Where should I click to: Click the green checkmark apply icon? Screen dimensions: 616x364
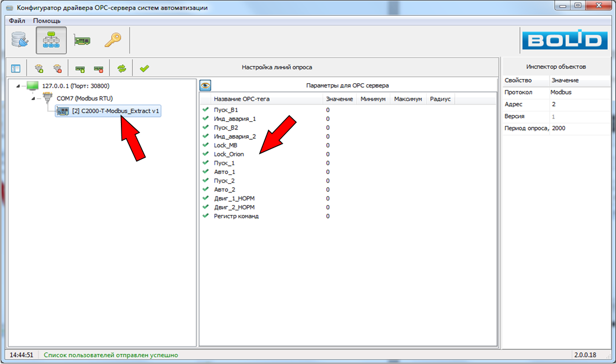(144, 68)
